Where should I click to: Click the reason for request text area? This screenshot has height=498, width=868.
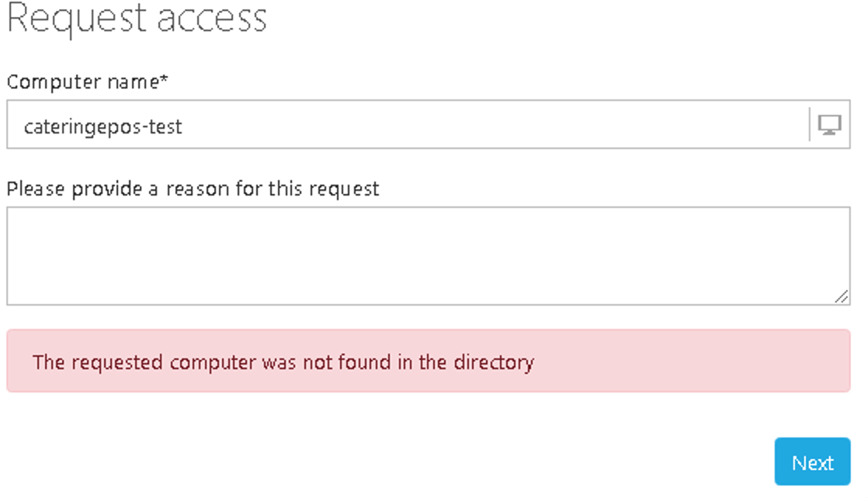point(388,252)
